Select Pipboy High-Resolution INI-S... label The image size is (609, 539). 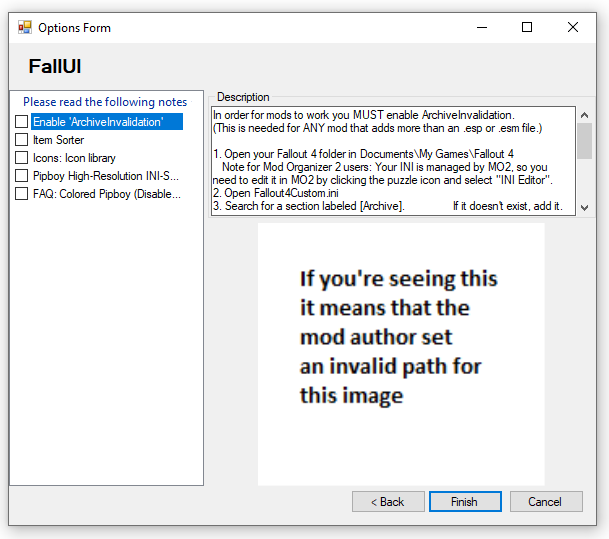[x=106, y=176]
